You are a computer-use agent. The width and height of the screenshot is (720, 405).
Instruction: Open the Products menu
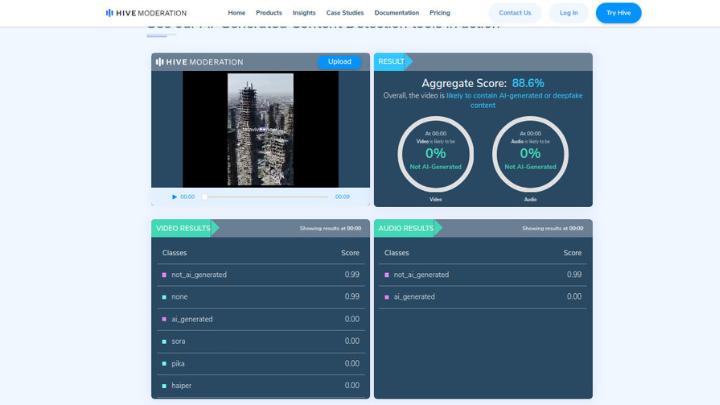(x=268, y=13)
